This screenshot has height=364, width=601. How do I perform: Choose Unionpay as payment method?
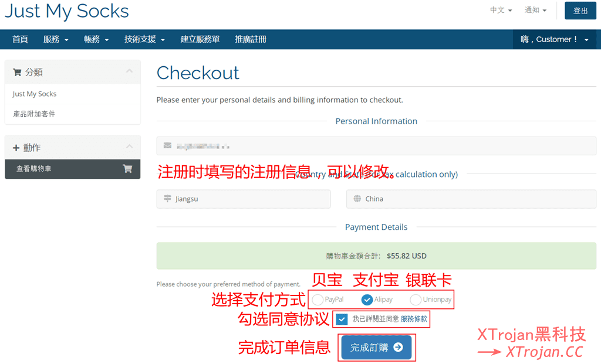416,300
